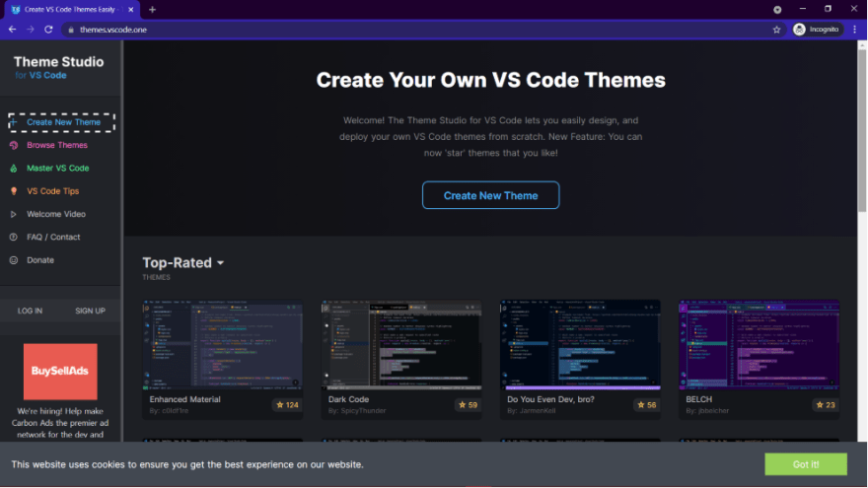This screenshot has width=868, height=488.
Task: Click the palette icon beside Browse Themes
Action: (x=13, y=145)
